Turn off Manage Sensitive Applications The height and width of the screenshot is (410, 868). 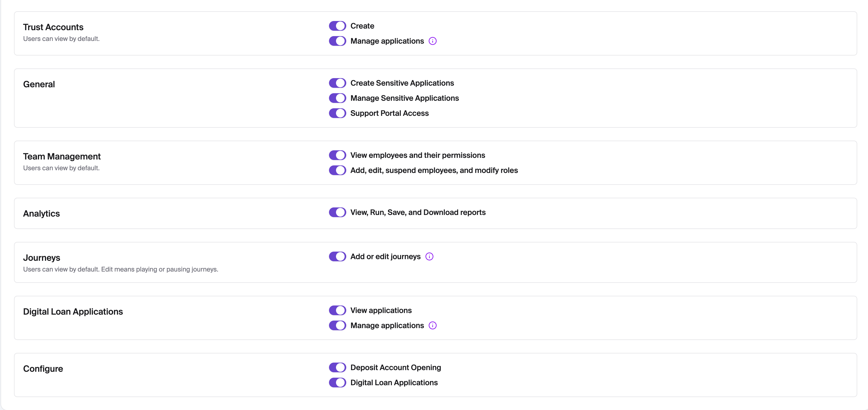(x=337, y=98)
